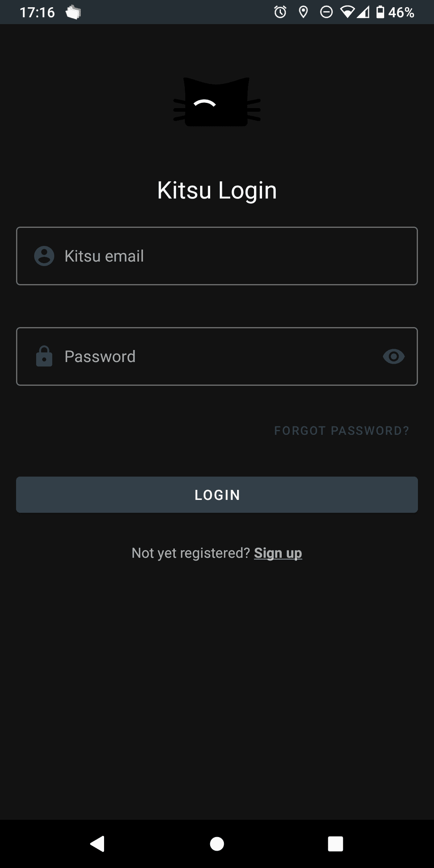Open the Sign up link
This screenshot has width=434, height=868.
click(x=278, y=553)
